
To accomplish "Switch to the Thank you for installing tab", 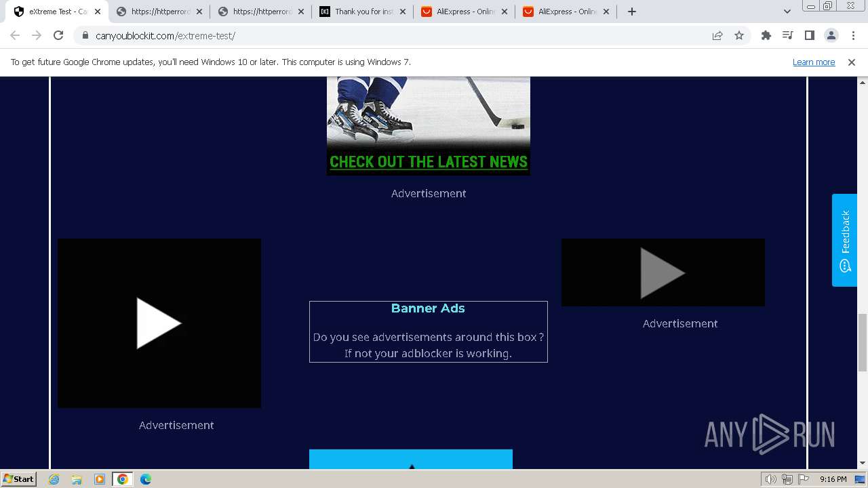I will pyautogui.click(x=363, y=12).
